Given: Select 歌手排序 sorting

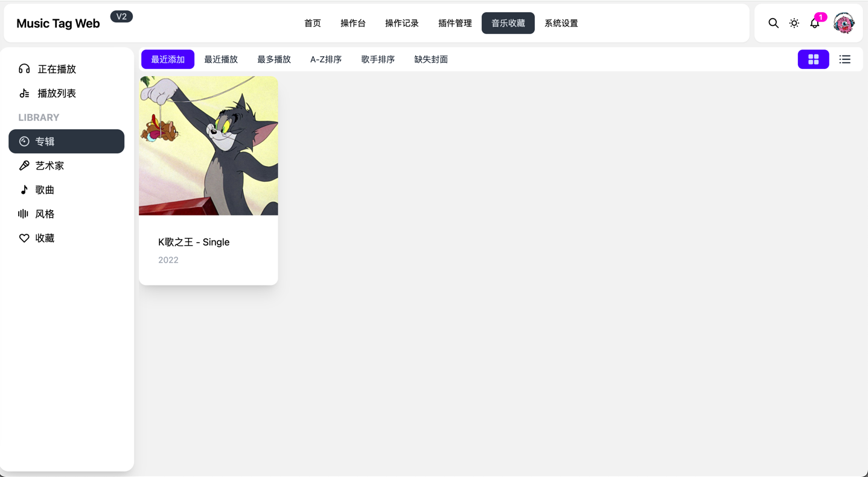Looking at the screenshot, I should coord(378,59).
